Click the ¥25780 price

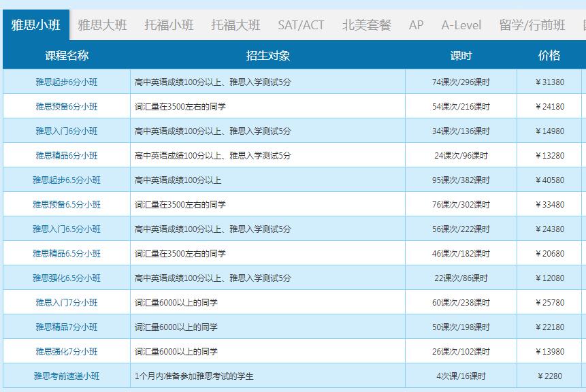(550, 302)
